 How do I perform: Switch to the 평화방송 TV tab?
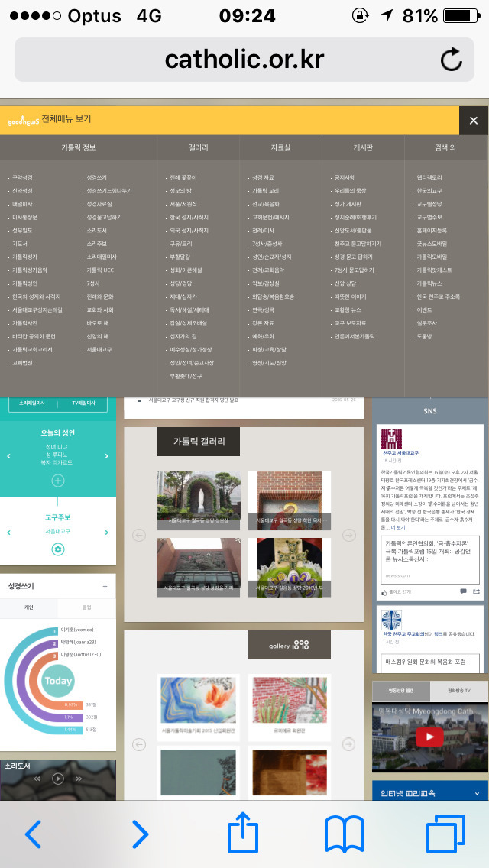459,691
